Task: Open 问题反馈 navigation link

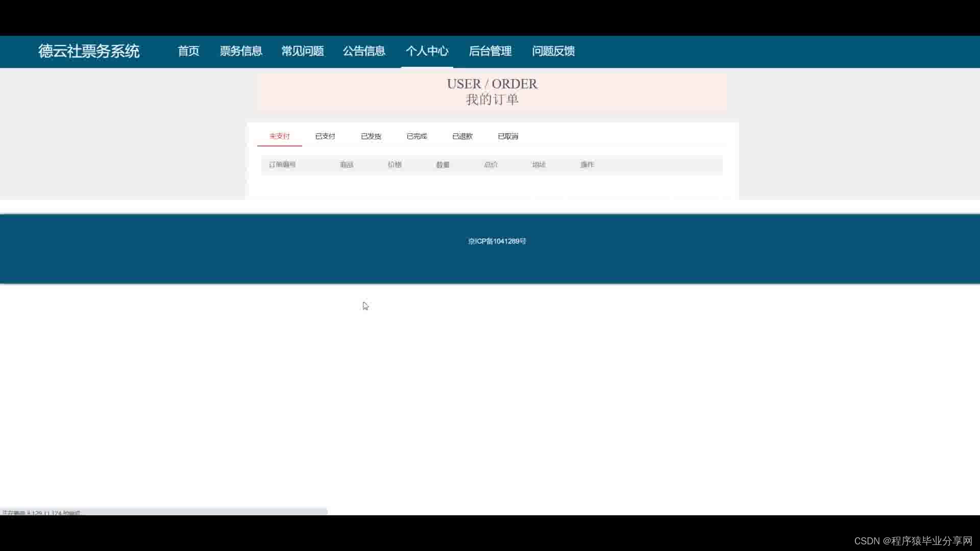Action: [x=553, y=51]
